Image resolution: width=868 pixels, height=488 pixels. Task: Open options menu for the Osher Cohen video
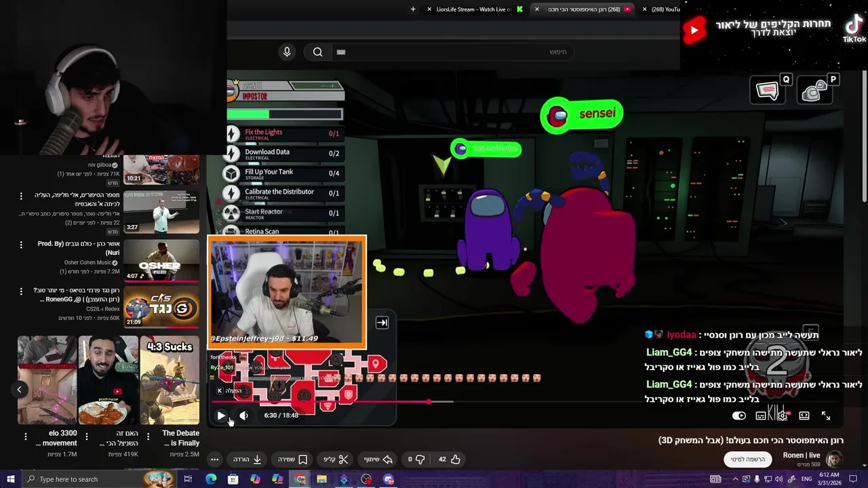pos(21,245)
